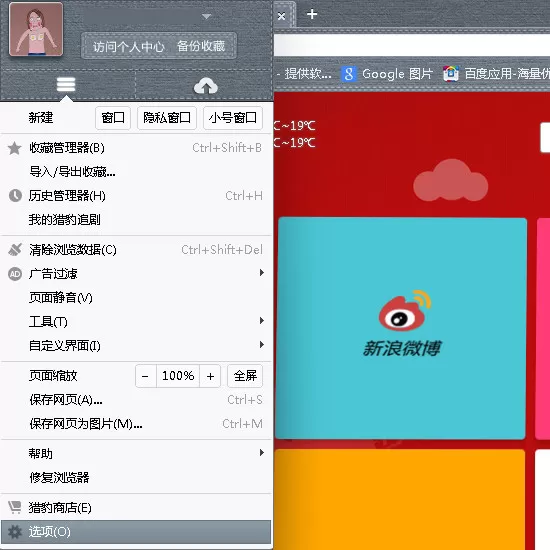Open a new 小号窗口
Viewport: 550px width, 550px height.
[233, 118]
